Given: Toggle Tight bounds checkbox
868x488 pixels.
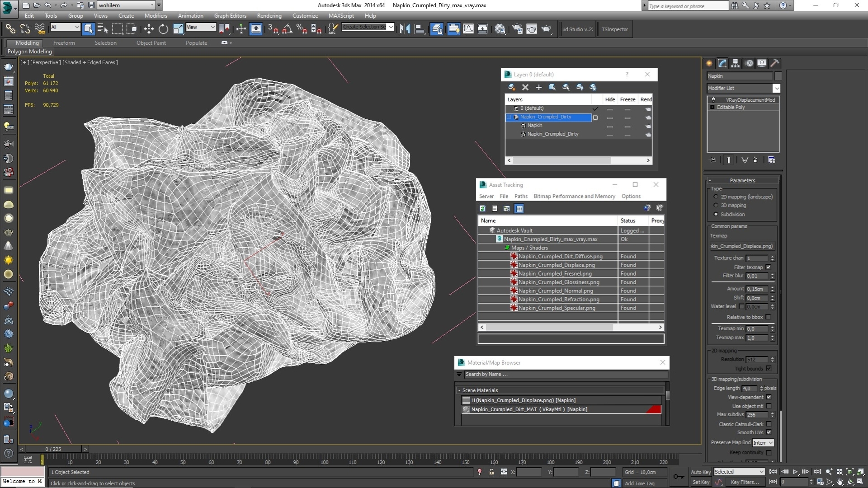Looking at the screenshot, I should pyautogui.click(x=768, y=368).
